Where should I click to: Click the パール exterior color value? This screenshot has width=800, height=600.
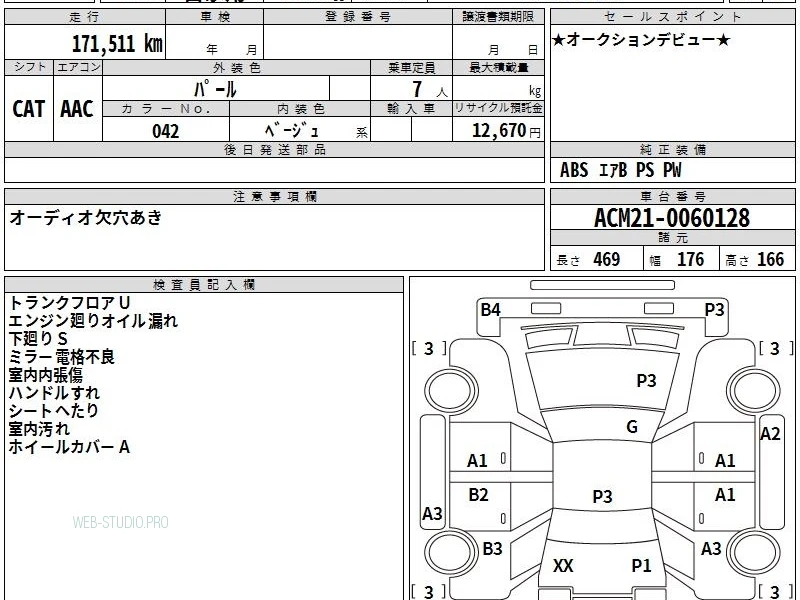pos(215,89)
